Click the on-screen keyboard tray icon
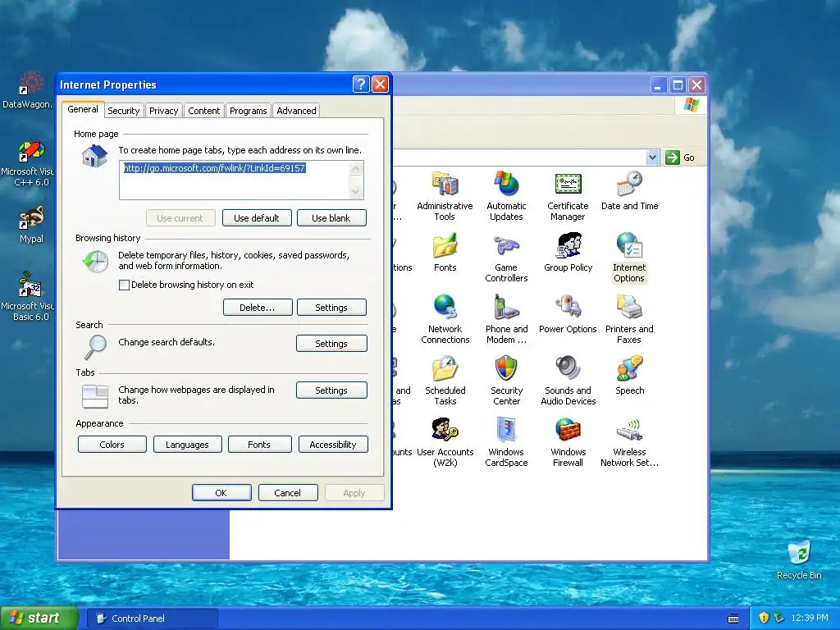This screenshot has height=630, width=840. click(733, 619)
